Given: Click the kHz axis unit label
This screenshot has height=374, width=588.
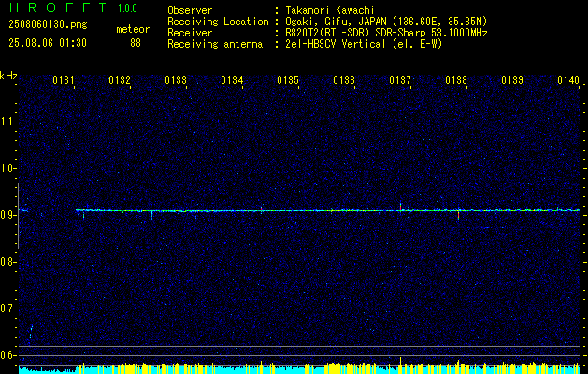Looking at the screenshot, I should coord(8,76).
